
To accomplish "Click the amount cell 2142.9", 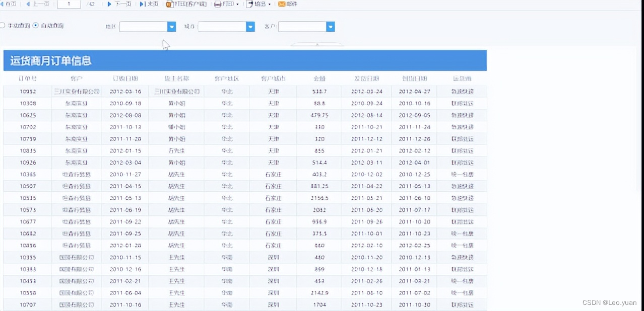I will (x=319, y=292).
